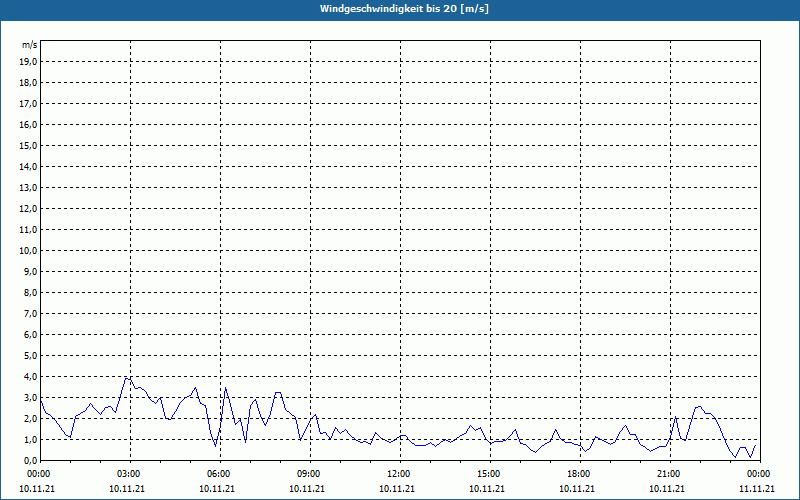The height and width of the screenshot is (500, 800).
Task: Click the "09:00" x-axis time label
Action: click(x=310, y=474)
